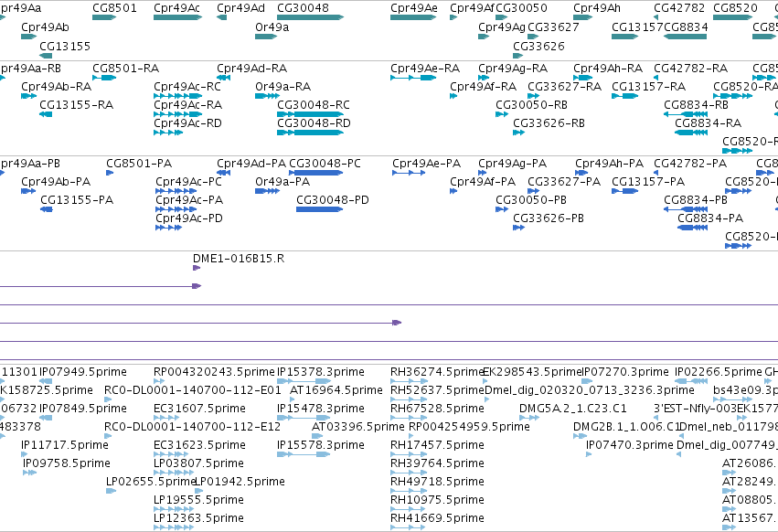This screenshot has width=778, height=532.
Task: Click protein Cpr49Ae-PA
Action: (x=426, y=164)
